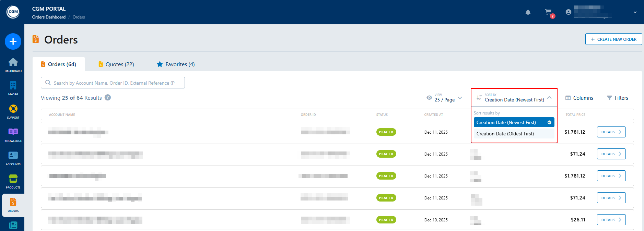Image resolution: width=644 pixels, height=231 pixels.
Task: Click the help icon beside results count
Action: [x=108, y=98]
